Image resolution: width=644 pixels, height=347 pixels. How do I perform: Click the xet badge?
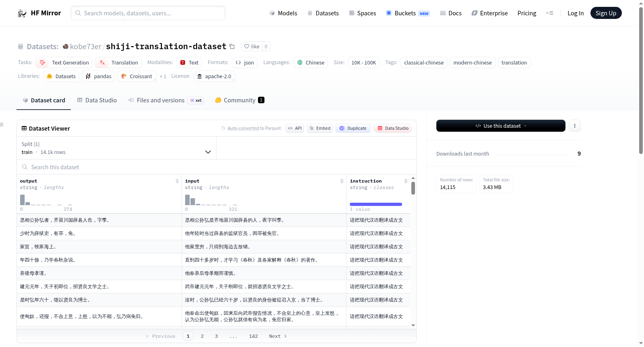click(x=196, y=100)
